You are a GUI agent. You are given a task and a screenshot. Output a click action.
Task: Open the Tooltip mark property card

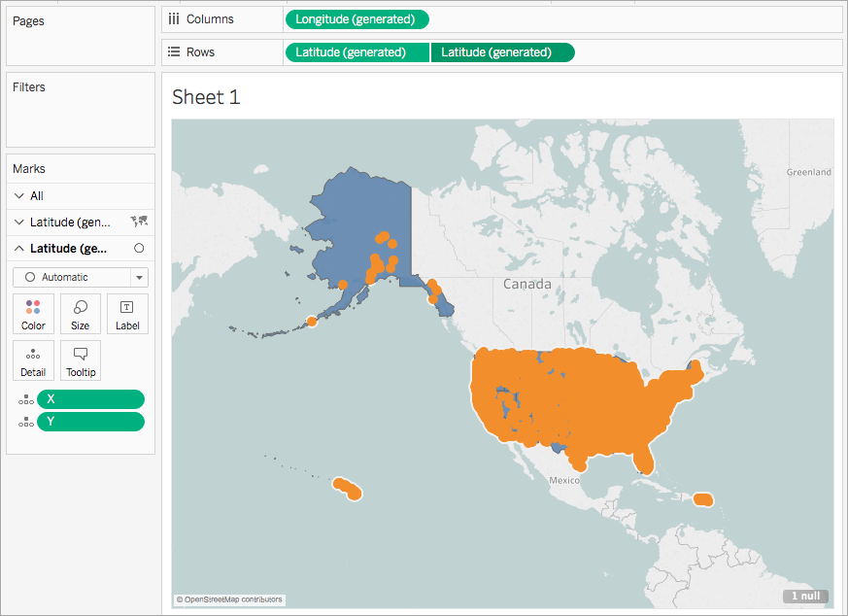pyautogui.click(x=80, y=360)
